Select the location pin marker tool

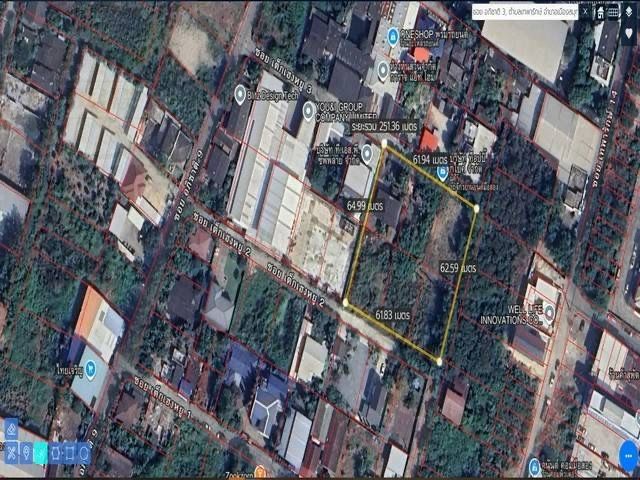(26, 453)
